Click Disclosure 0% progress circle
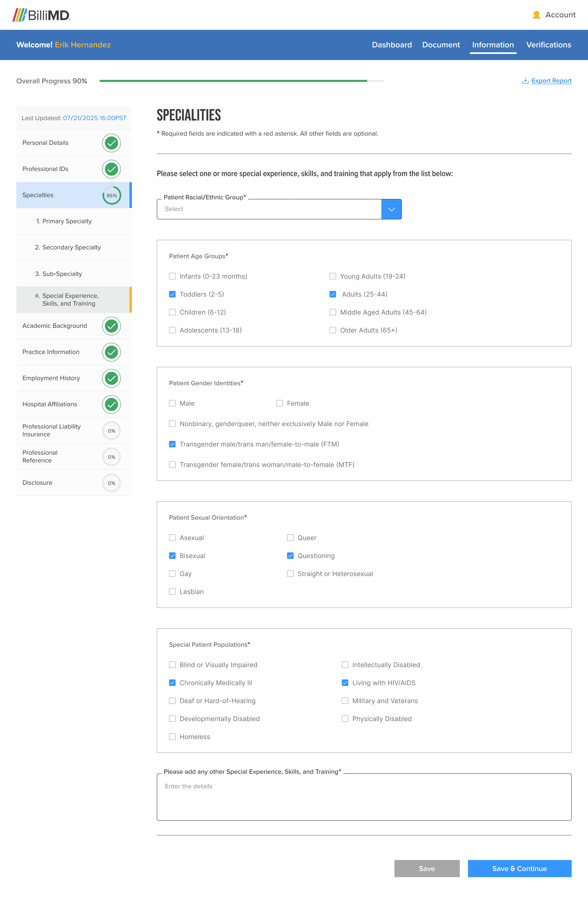 (111, 483)
